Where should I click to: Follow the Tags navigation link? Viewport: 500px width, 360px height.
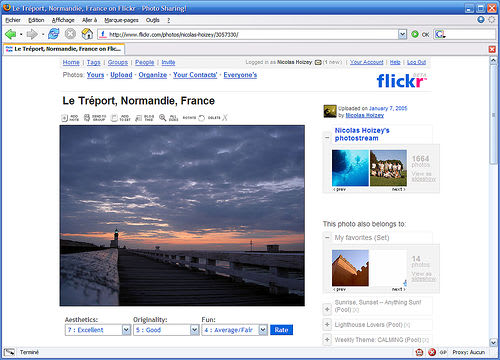94,62
